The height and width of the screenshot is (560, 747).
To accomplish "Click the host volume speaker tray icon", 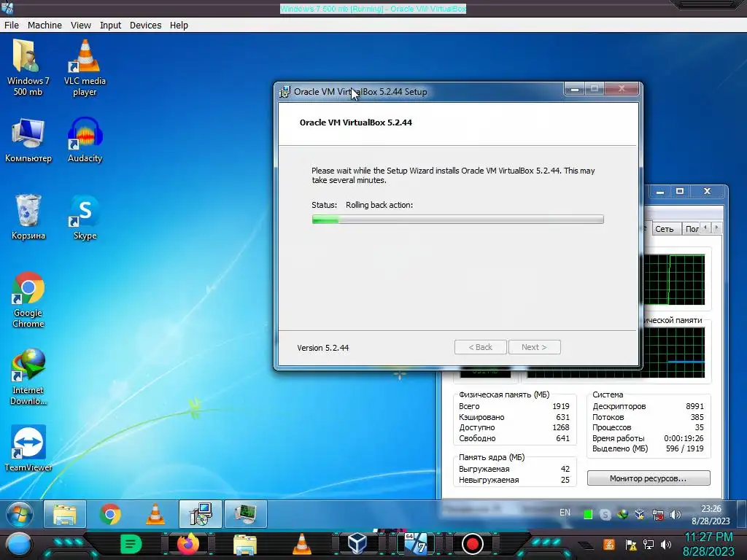I will pos(665,545).
